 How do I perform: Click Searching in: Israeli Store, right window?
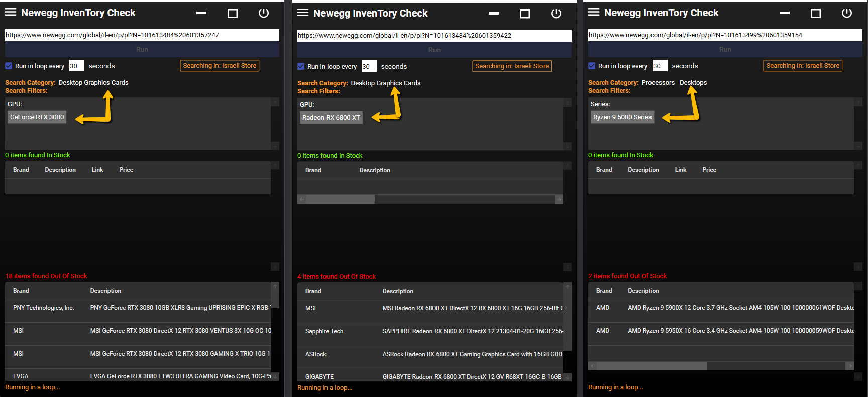tap(803, 66)
